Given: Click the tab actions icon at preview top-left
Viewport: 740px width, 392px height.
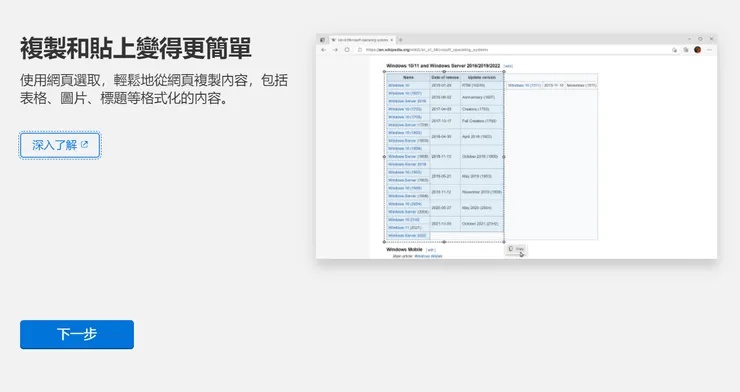Looking at the screenshot, I should pos(322,40).
